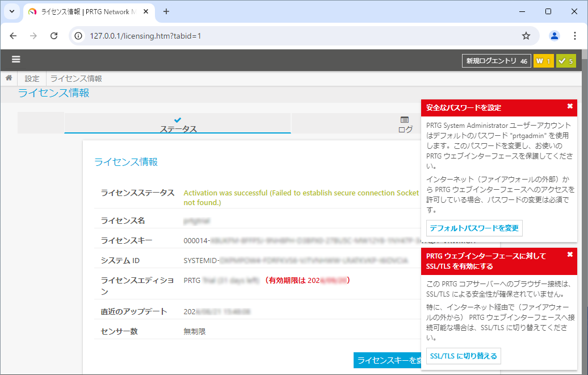
Task: Click the browser forward arrow
Action: [33, 36]
